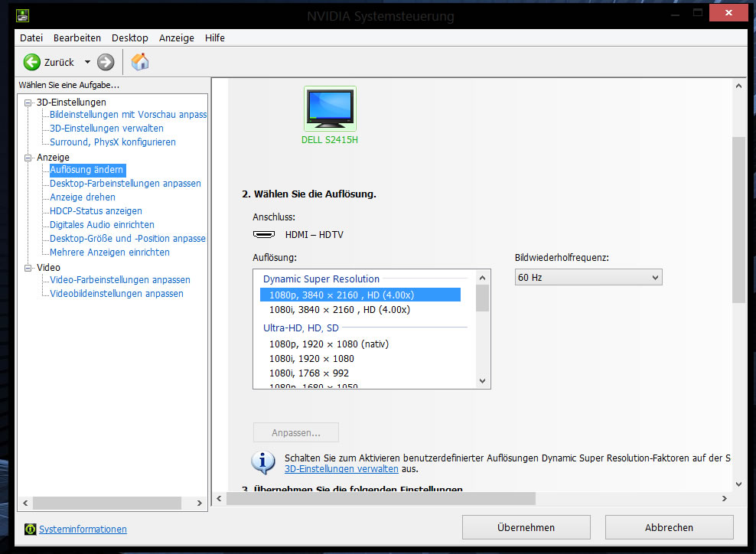Open the Bildwiederholfrequenz 60 Hz dropdown
The height and width of the screenshot is (554, 756).
point(588,277)
